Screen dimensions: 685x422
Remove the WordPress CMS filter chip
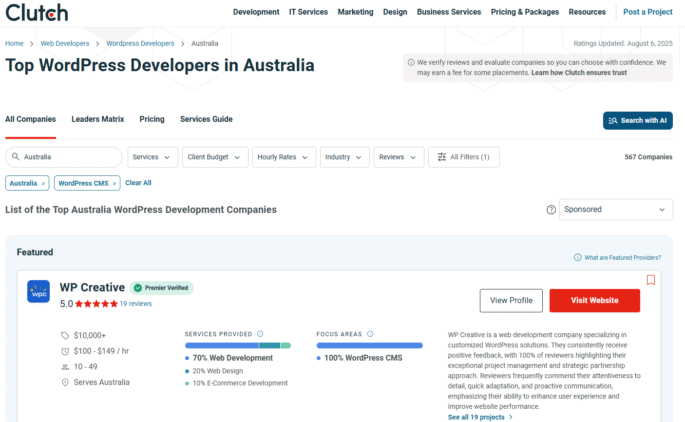(114, 183)
